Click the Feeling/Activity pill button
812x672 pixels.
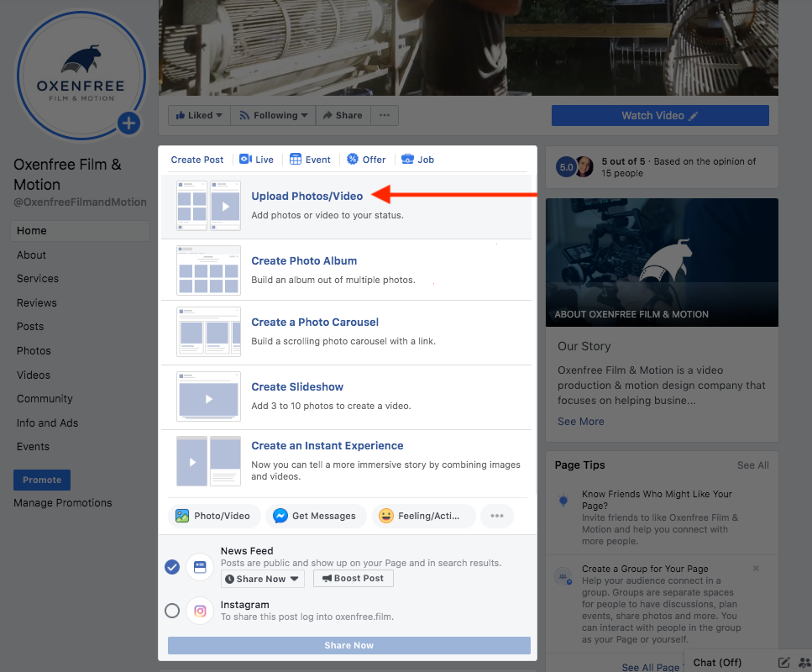pyautogui.click(x=423, y=516)
